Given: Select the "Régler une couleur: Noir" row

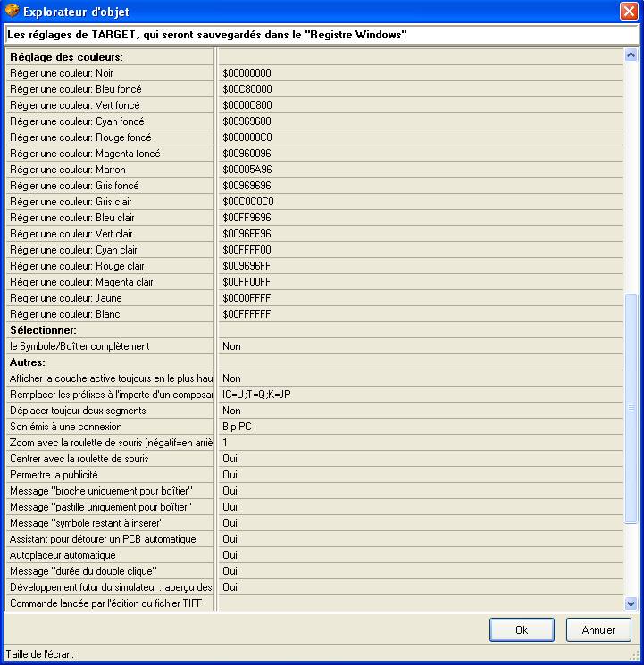Looking at the screenshot, I should coord(110,73).
